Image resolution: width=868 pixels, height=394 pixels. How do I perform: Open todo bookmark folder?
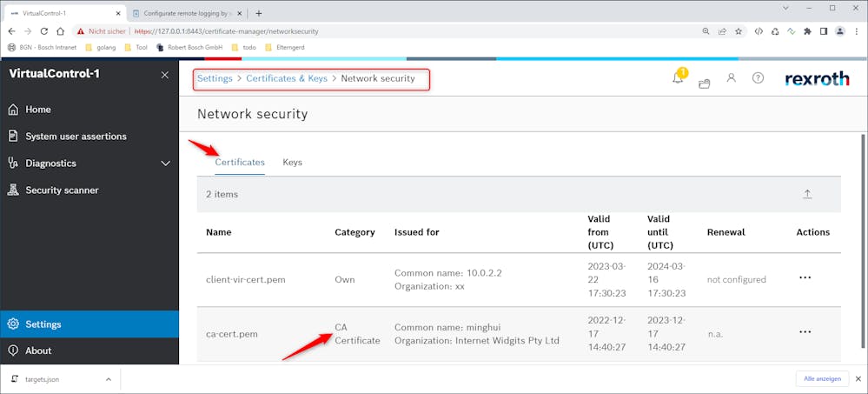(x=244, y=47)
